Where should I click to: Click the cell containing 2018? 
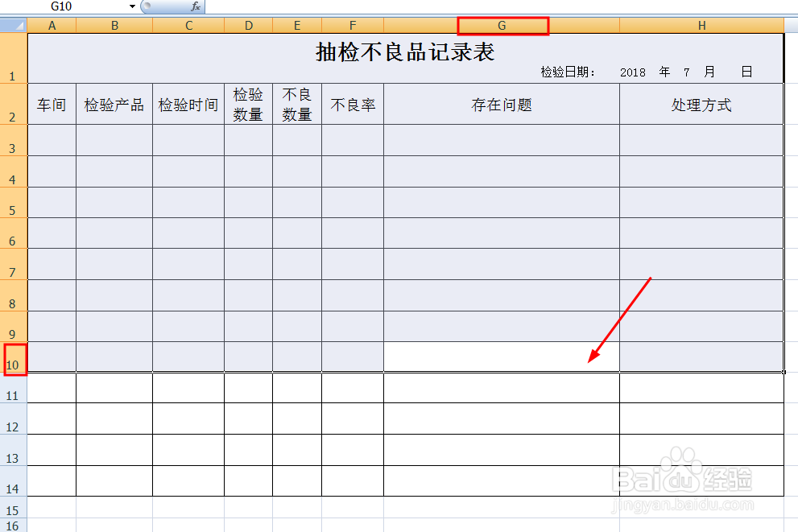point(633,72)
